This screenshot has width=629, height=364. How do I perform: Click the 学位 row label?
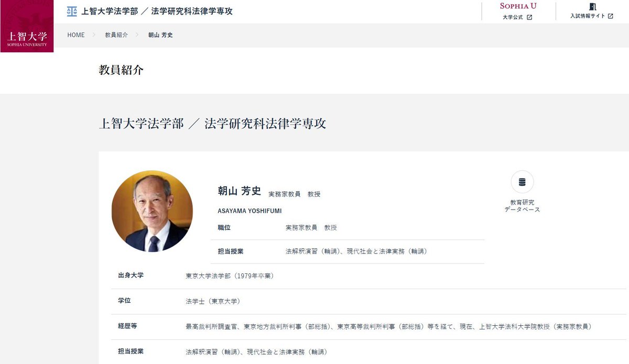[x=124, y=301]
